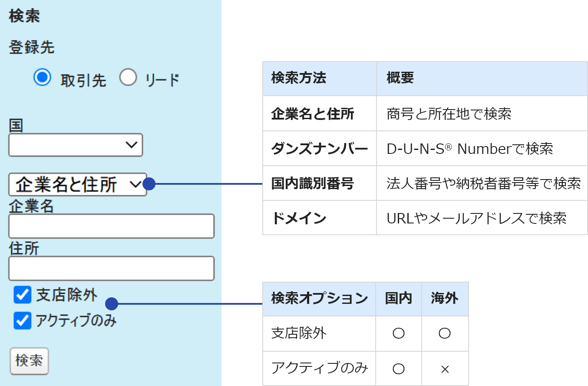Image resolution: width=588 pixels, height=386 pixels.
Task: Click the 検索 heading text
Action: click(24, 16)
